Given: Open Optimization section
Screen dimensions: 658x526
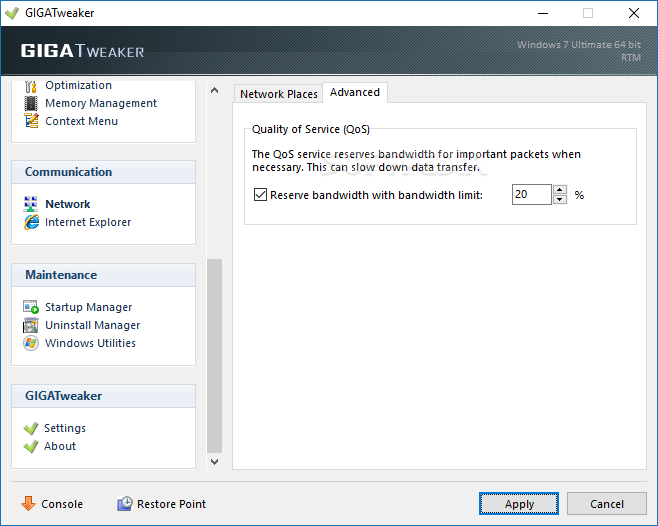Looking at the screenshot, I should [78, 85].
